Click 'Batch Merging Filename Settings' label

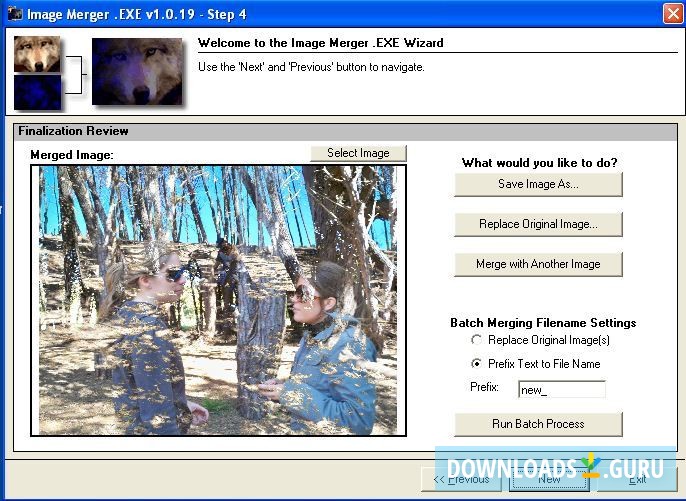tap(543, 323)
